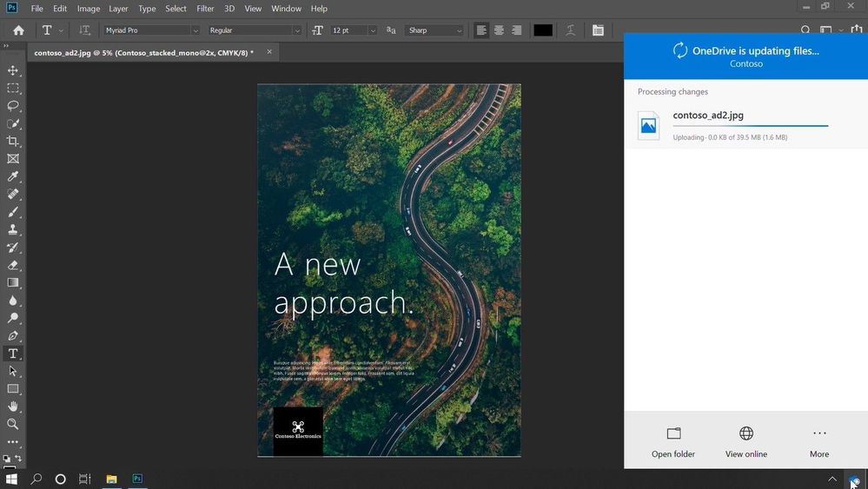Open the Filter menu
Viewport: 868px width, 489px height.
click(205, 9)
